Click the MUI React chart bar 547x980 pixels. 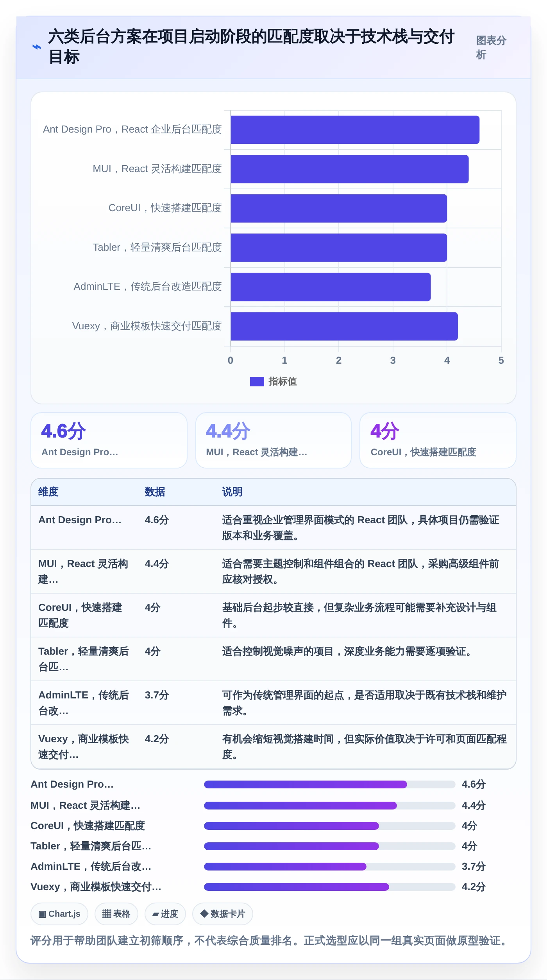point(349,169)
